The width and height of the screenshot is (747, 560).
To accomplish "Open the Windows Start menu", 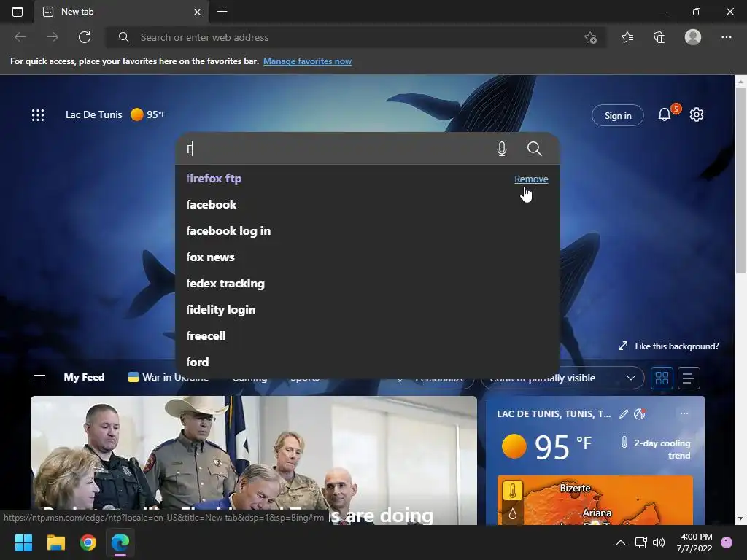I will [x=23, y=542].
